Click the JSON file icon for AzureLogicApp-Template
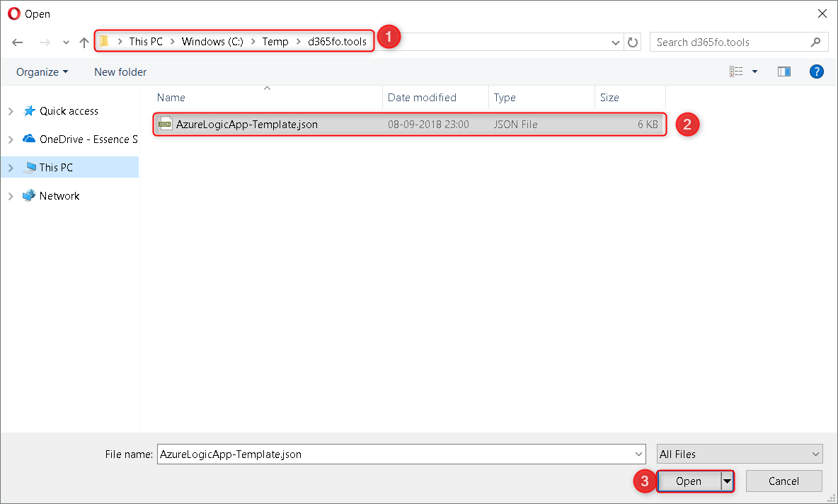Image resolution: width=838 pixels, height=504 pixels. tap(166, 125)
